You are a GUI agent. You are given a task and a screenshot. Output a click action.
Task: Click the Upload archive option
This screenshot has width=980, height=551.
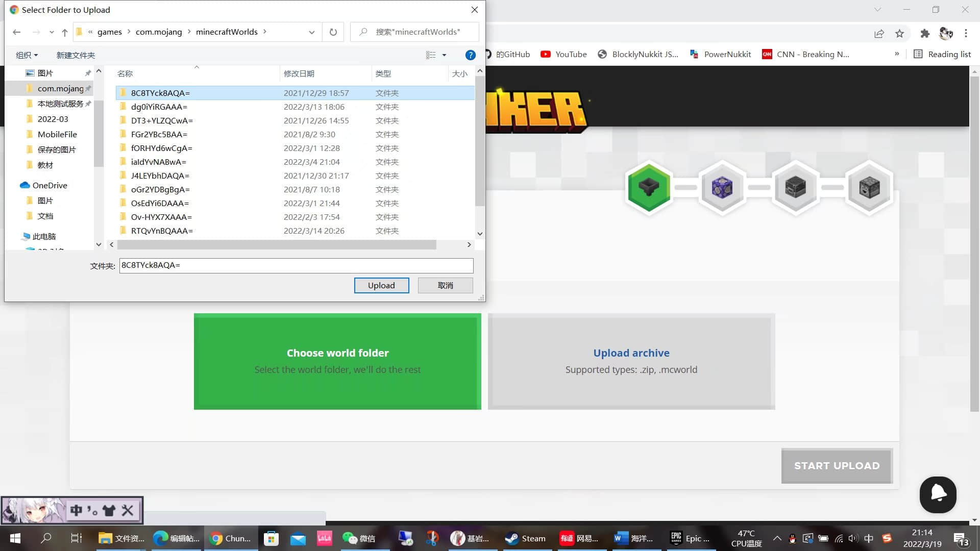[x=631, y=361]
